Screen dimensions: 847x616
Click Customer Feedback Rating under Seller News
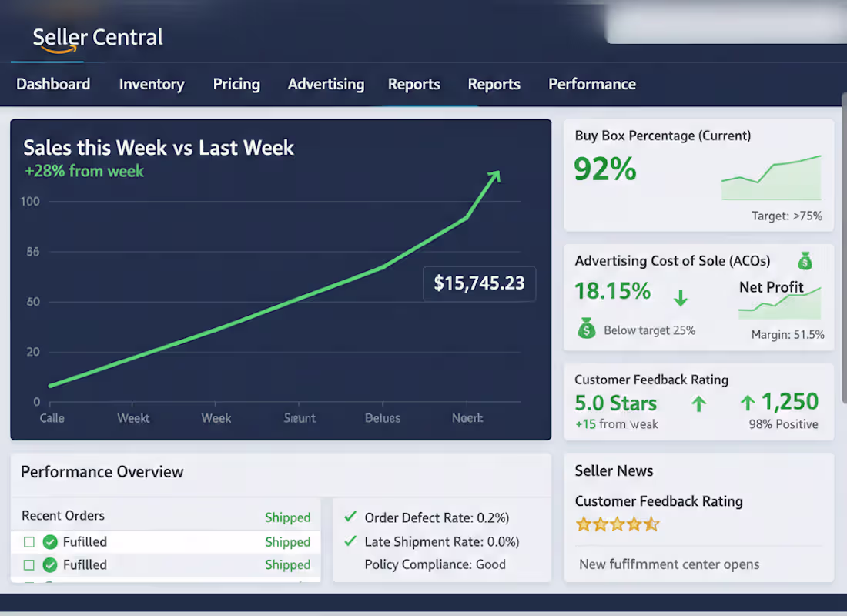coord(659,502)
